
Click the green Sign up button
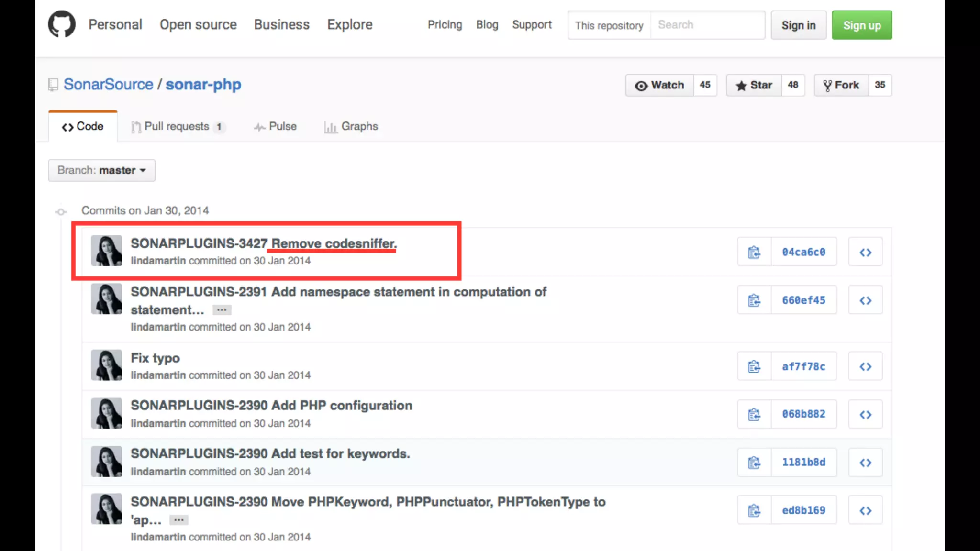(x=862, y=25)
